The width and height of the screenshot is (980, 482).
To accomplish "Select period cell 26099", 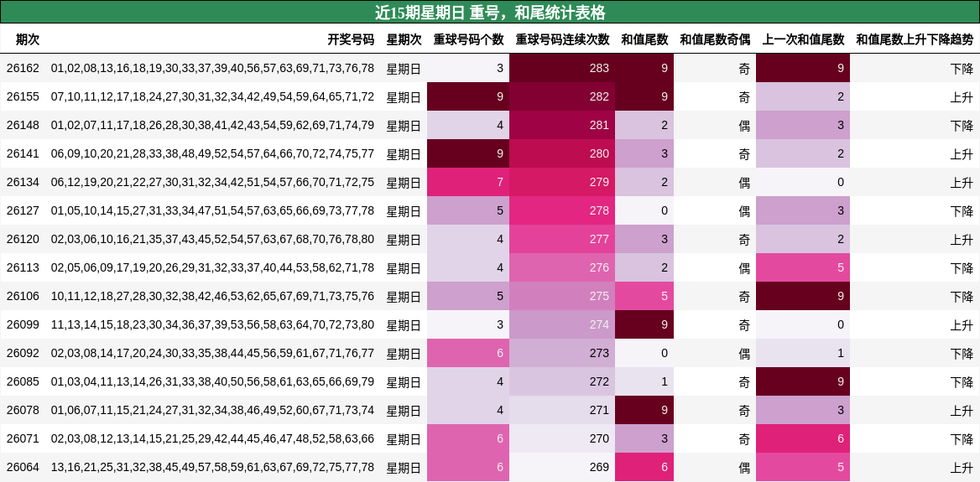I will [x=23, y=325].
